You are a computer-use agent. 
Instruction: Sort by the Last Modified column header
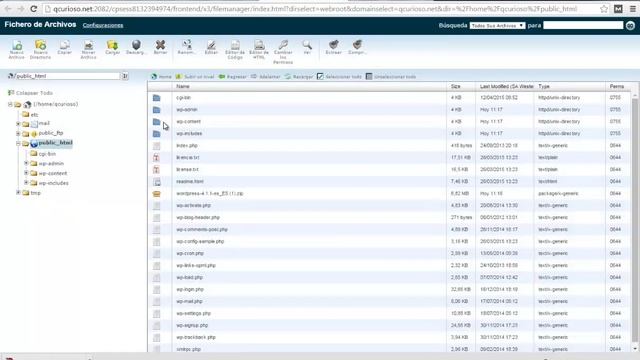tap(505, 87)
